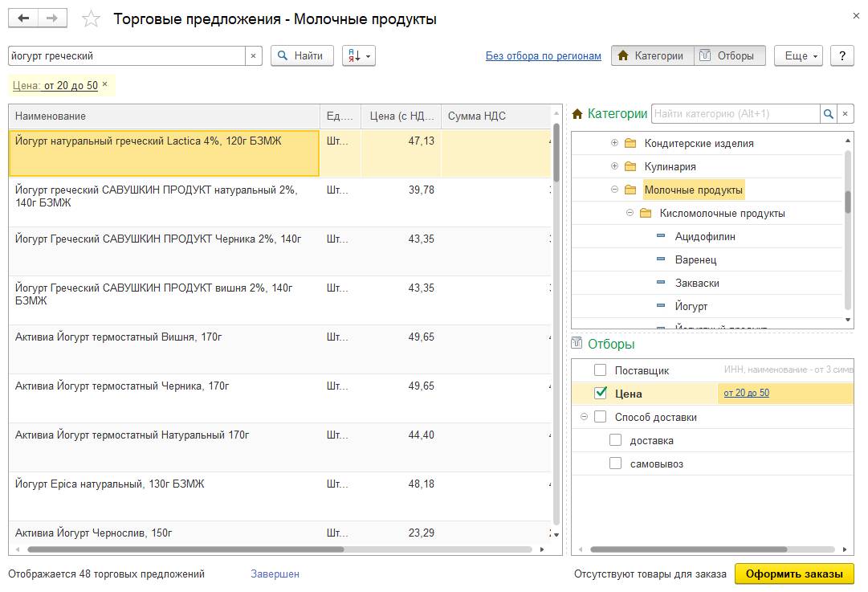Image resolution: width=868 pixels, height=592 pixels.
Task: Expand the Кондитерские изделия category
Action: [614, 143]
